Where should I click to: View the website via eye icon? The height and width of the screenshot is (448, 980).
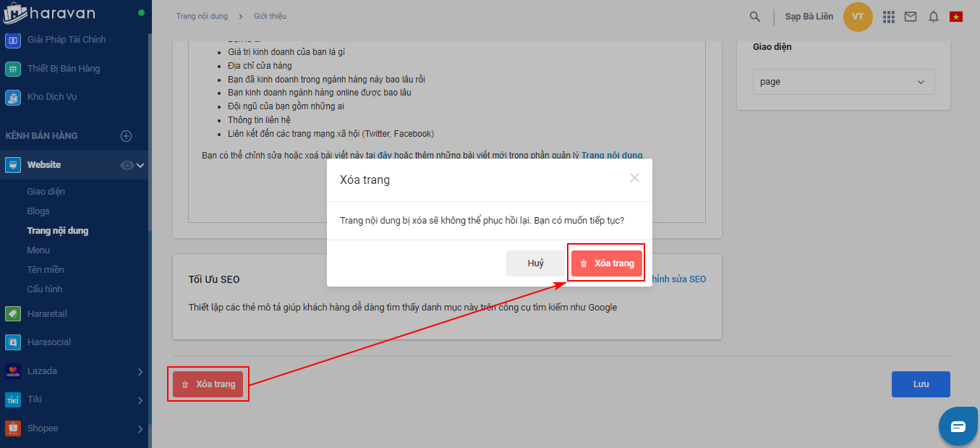pyautogui.click(x=127, y=165)
